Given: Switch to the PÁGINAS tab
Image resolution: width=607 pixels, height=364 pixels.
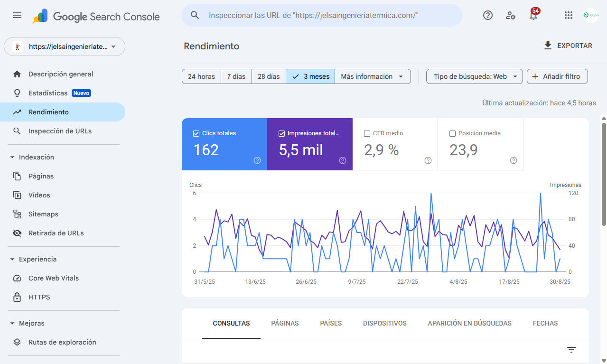Looking at the screenshot, I should click(285, 323).
